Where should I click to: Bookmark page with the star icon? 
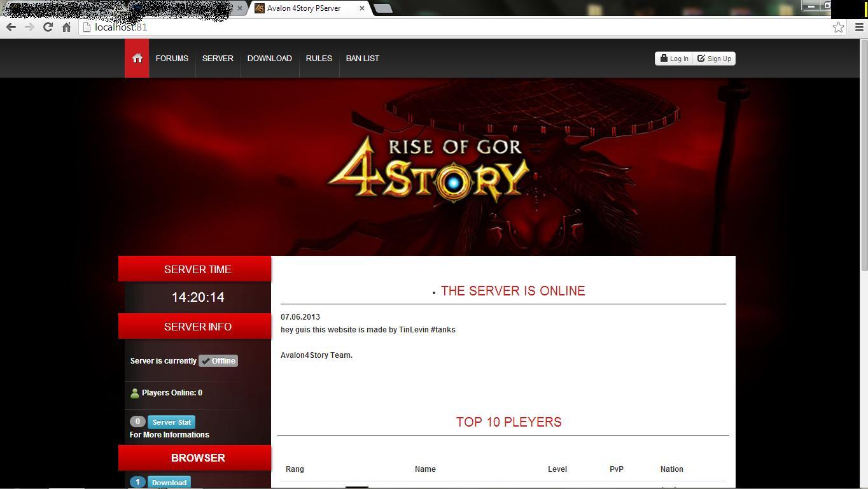pos(838,27)
